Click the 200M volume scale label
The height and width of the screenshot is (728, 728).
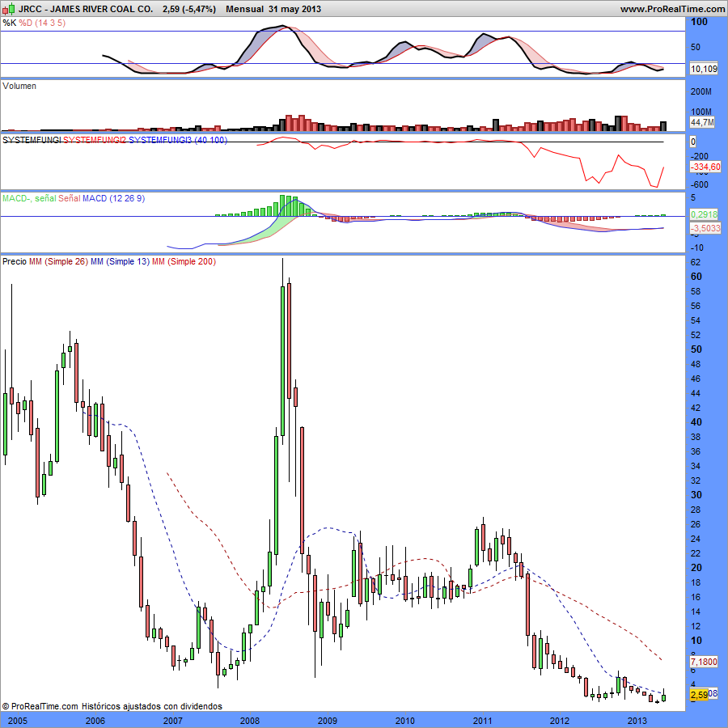pyautogui.click(x=701, y=91)
